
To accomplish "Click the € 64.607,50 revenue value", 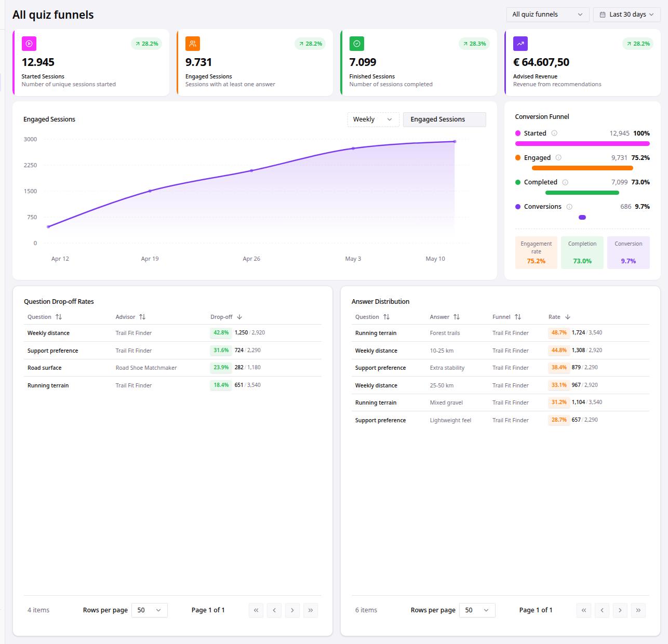I will pyautogui.click(x=541, y=62).
